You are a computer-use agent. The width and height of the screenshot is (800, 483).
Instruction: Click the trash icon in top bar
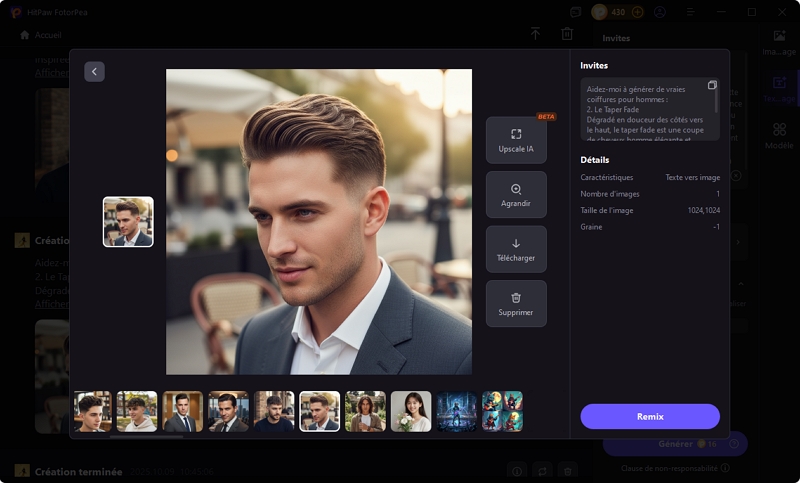[x=567, y=34]
